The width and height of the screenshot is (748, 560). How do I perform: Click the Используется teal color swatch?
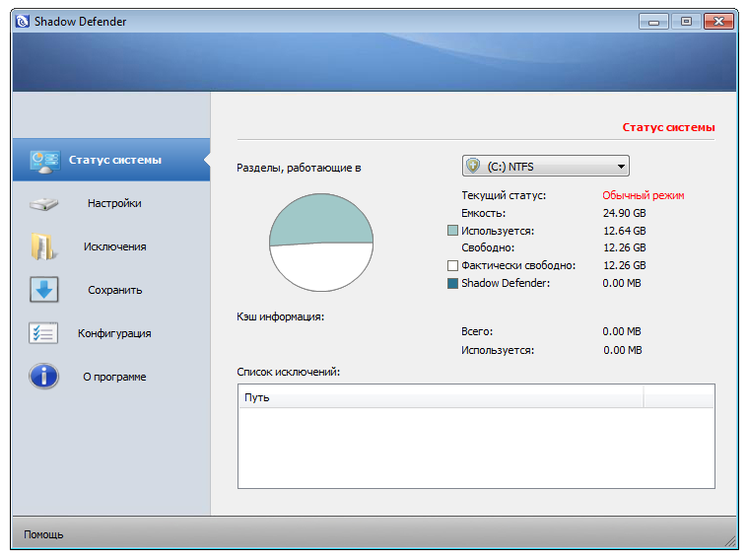tap(452, 231)
